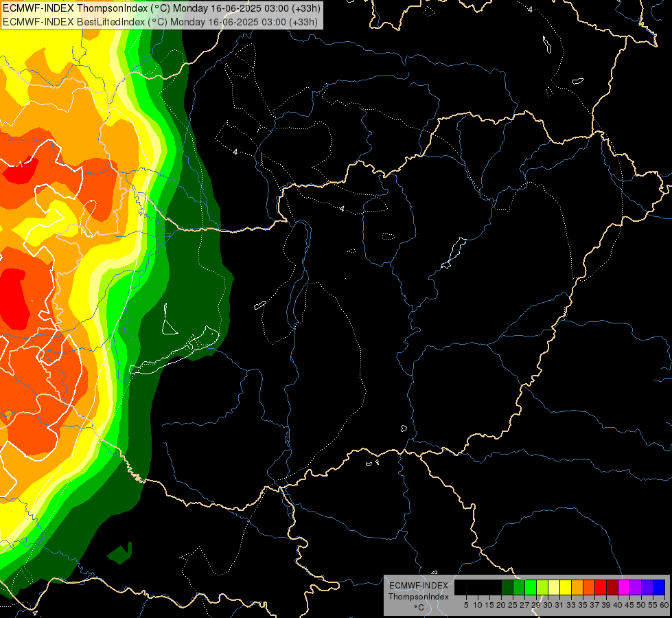Select the blue 55–60 legend swatch
672x618 pixels.
pos(659,587)
